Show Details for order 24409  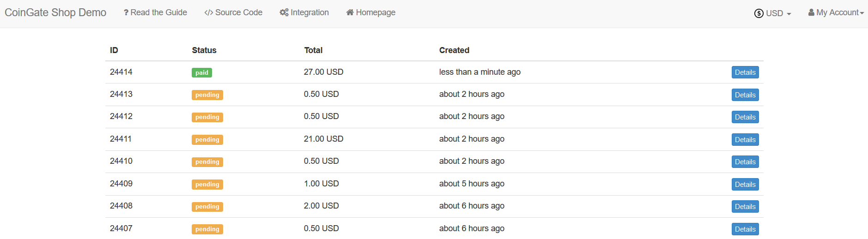(745, 185)
